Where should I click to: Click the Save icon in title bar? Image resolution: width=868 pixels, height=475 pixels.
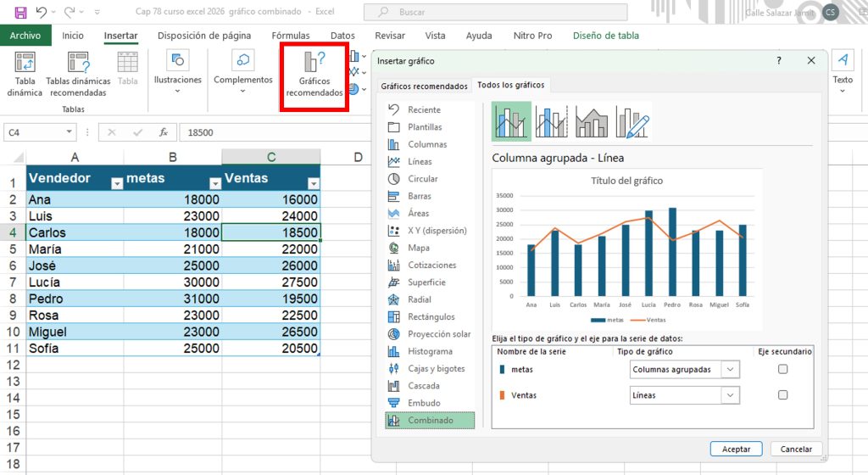tap(20, 12)
